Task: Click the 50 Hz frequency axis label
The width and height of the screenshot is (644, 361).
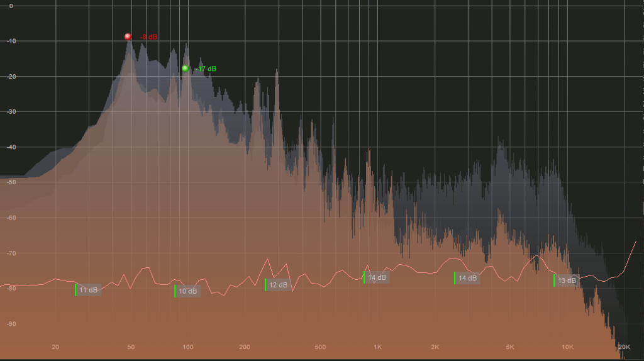Action: [131, 347]
